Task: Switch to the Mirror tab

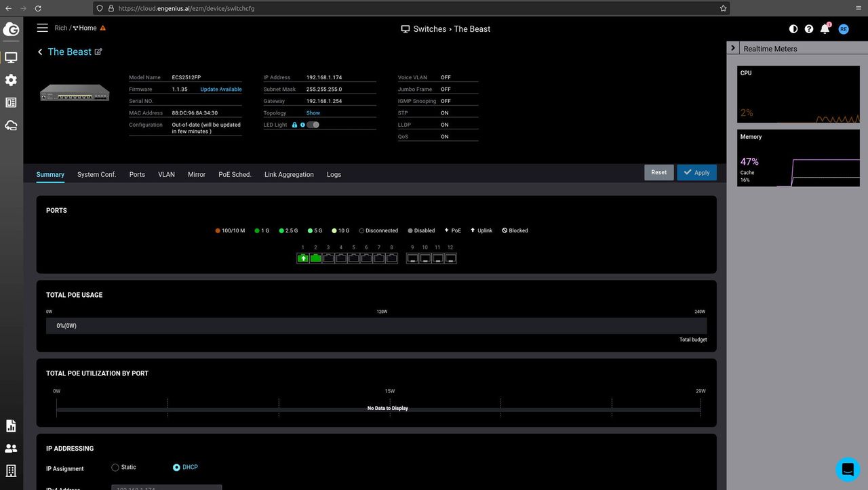Action: click(x=197, y=175)
